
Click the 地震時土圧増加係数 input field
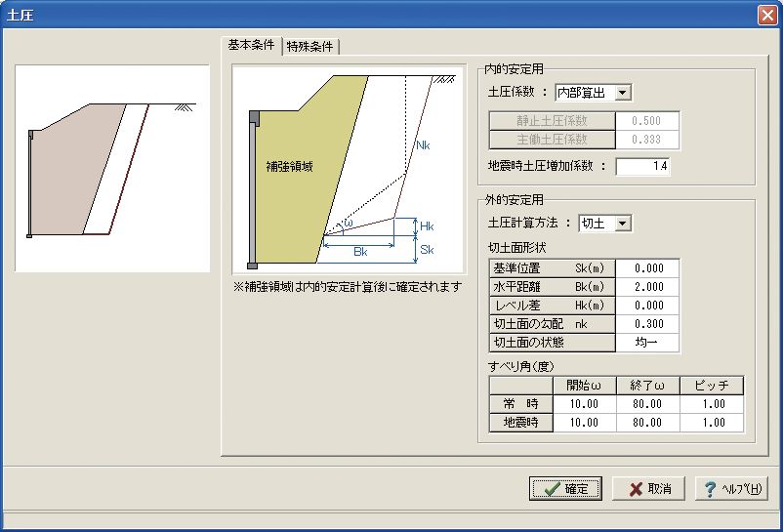click(643, 166)
